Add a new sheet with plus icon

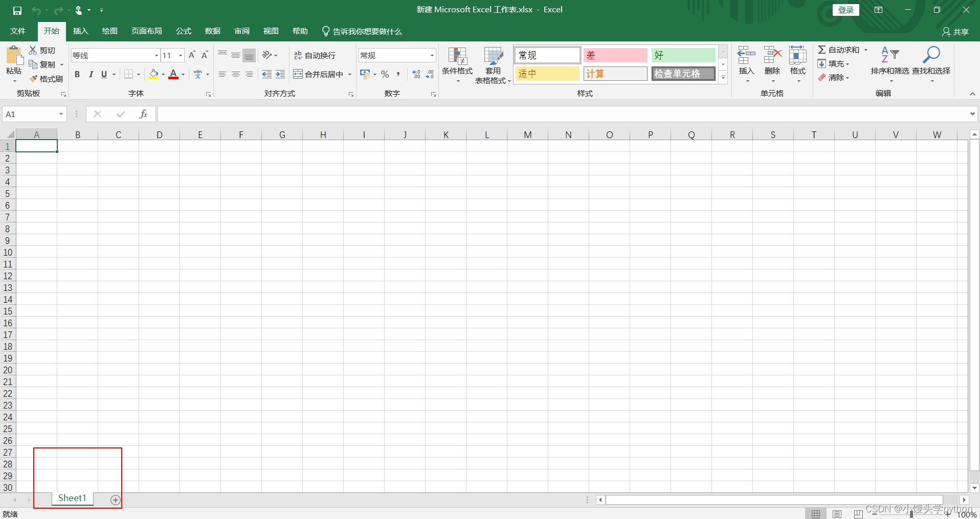click(116, 500)
